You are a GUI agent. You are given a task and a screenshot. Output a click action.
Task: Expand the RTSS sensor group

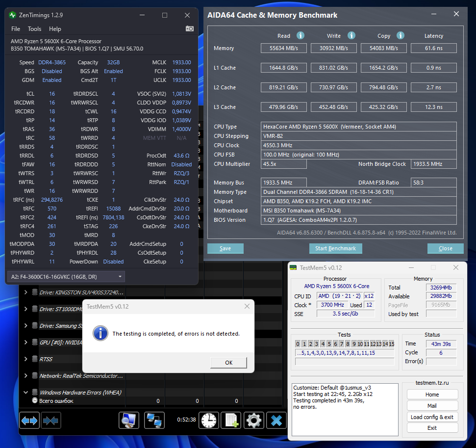tap(26, 359)
